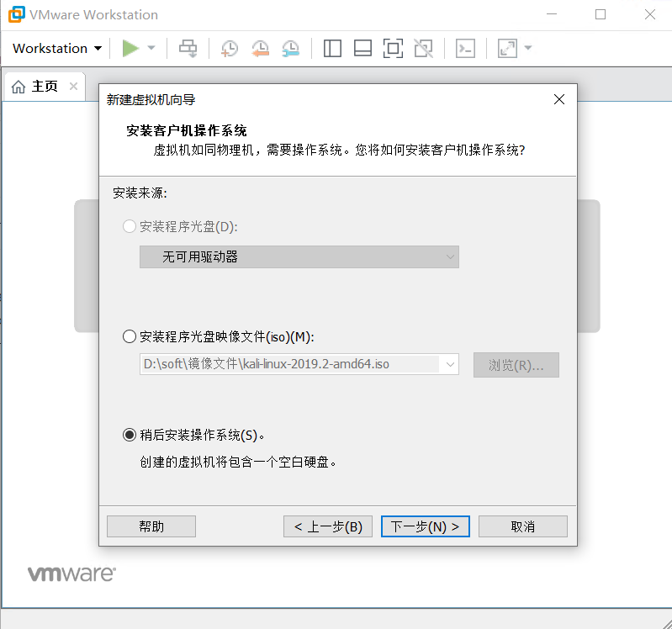Select 安装程序光盘映像文件(iso) radio button
This screenshot has height=629, width=672.
point(130,336)
